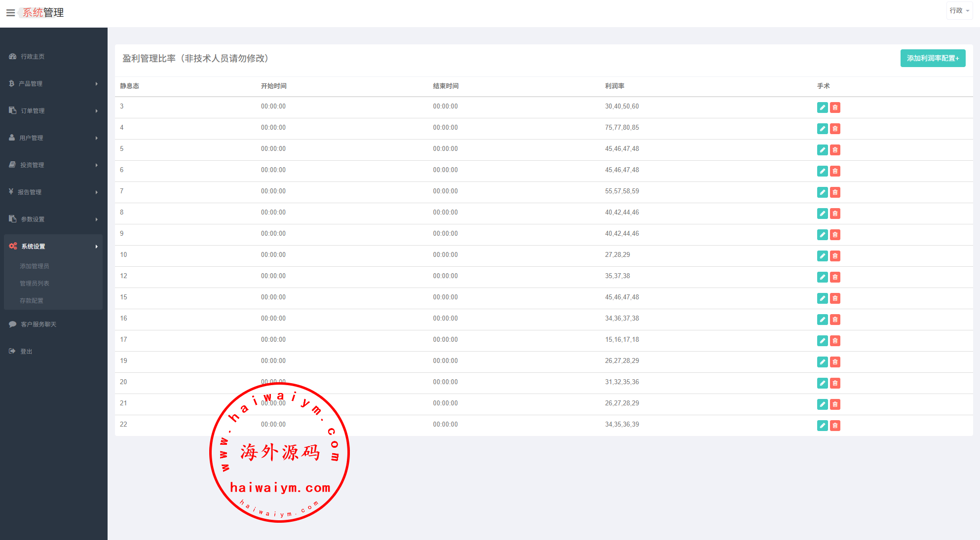Delete row 20 with rate 31,32,35,36

pos(835,383)
